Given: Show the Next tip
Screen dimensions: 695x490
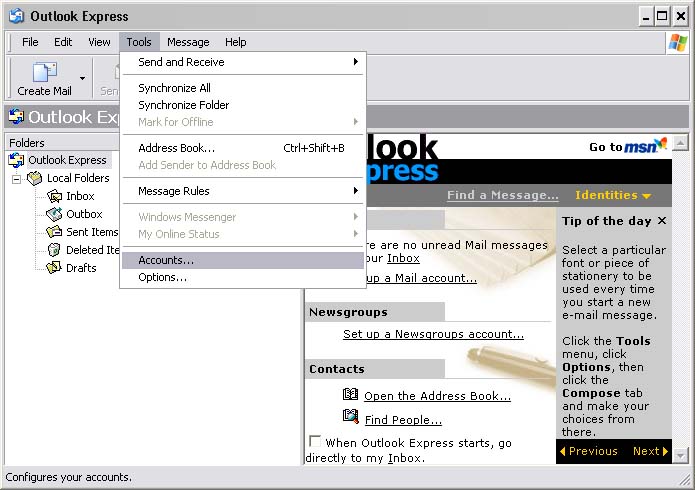Looking at the screenshot, I should pos(650,451).
